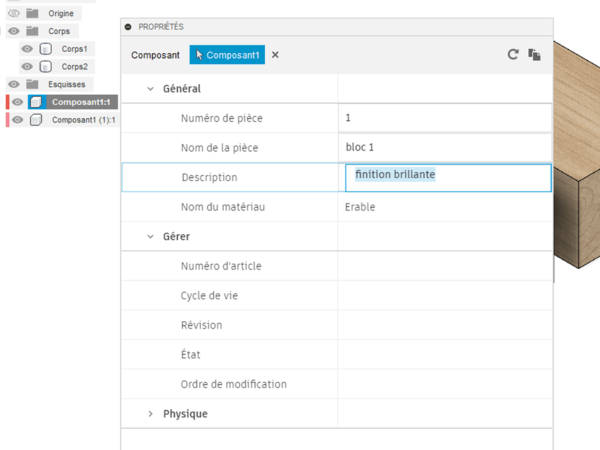Screen dimensions: 600x450
Task: Expand the Physique section
Action: (x=150, y=413)
